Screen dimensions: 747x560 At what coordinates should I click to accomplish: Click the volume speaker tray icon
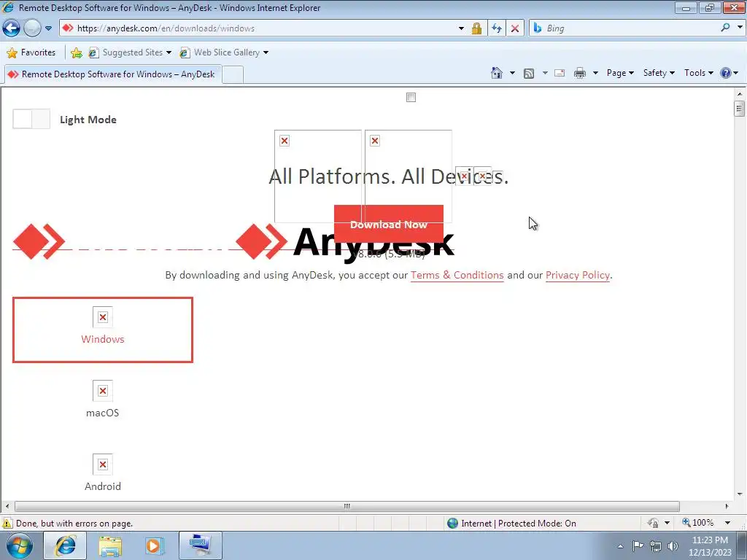coord(673,546)
